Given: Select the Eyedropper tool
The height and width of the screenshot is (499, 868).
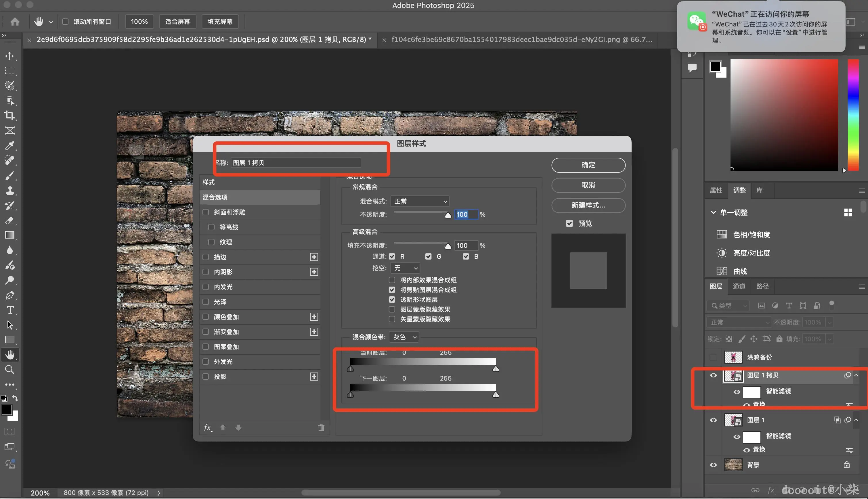Looking at the screenshot, I should [9, 145].
